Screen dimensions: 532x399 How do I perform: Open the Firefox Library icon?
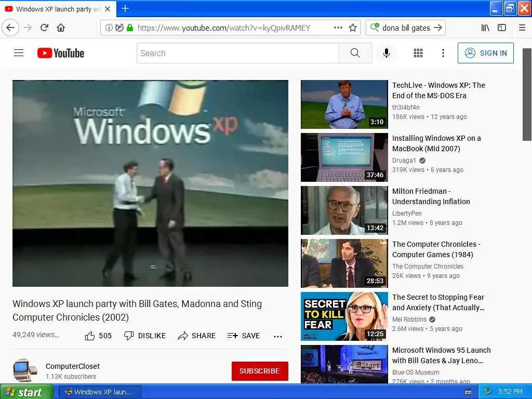click(x=485, y=28)
